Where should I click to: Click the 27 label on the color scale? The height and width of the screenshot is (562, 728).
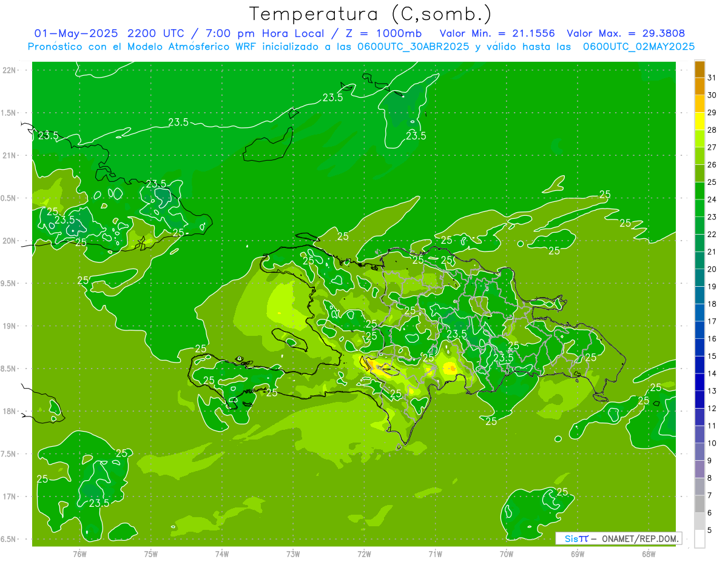click(712, 147)
